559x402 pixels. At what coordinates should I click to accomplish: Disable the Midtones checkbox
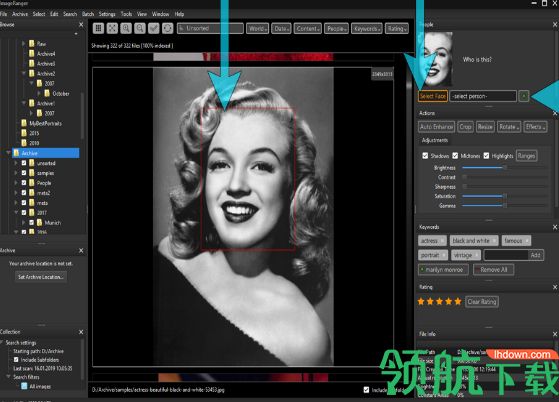pyautogui.click(x=455, y=156)
